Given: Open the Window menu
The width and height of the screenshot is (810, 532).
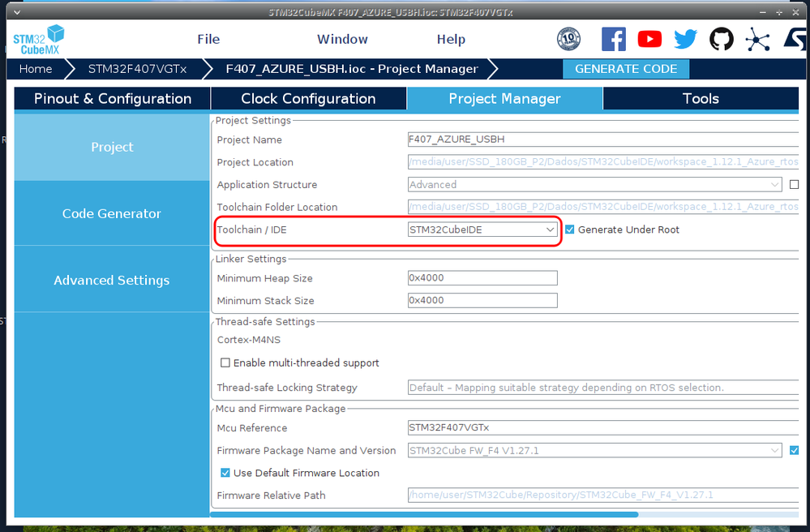Looking at the screenshot, I should click(x=342, y=39).
